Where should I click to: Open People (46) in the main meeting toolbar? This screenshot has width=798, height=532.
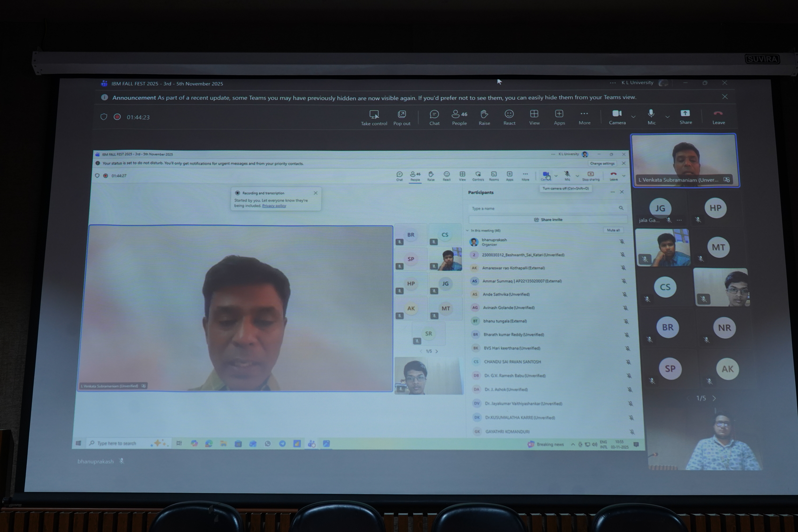pos(459,117)
